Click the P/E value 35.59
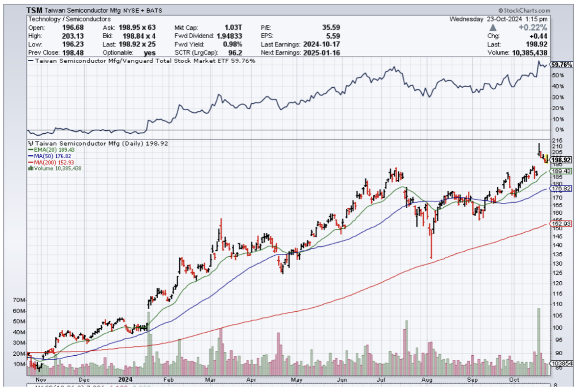Image resolution: width=578 pixels, height=392 pixels. (331, 27)
